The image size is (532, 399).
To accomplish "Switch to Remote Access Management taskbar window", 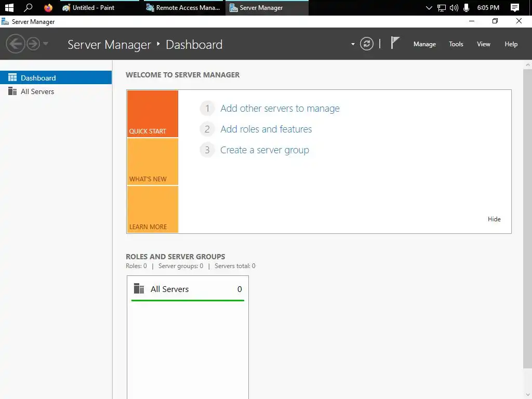I will (x=183, y=7).
